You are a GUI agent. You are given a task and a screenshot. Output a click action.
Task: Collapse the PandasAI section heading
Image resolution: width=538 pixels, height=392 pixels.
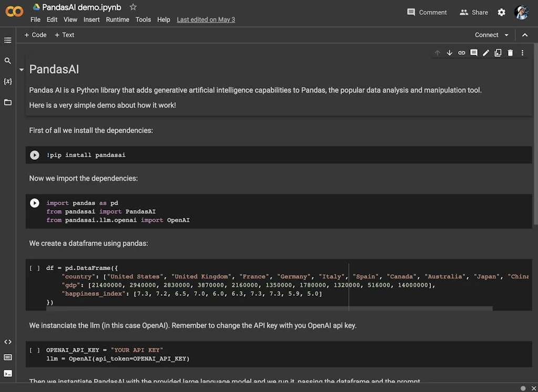(21, 69)
